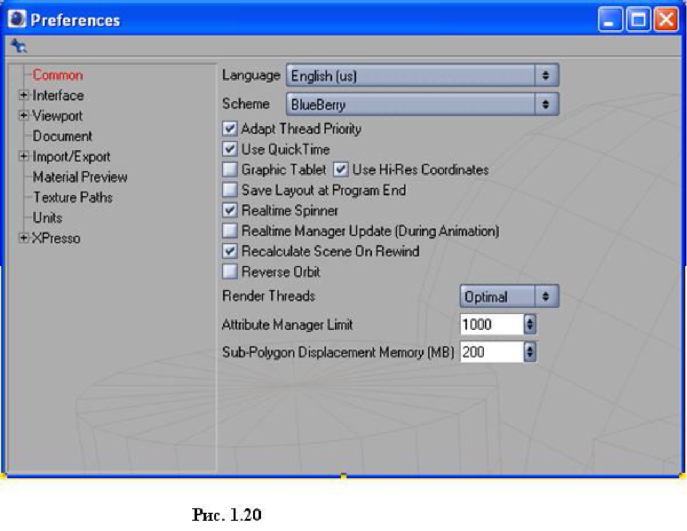Expand the XPresso tree node

24,238
